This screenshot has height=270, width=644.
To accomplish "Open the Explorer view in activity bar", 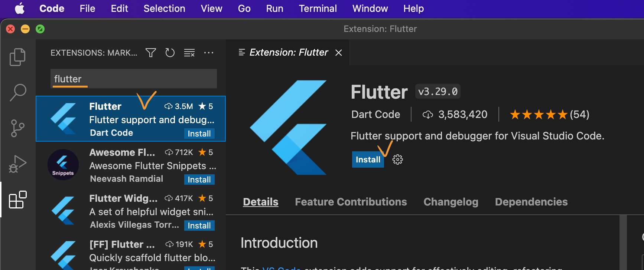I will (17, 57).
